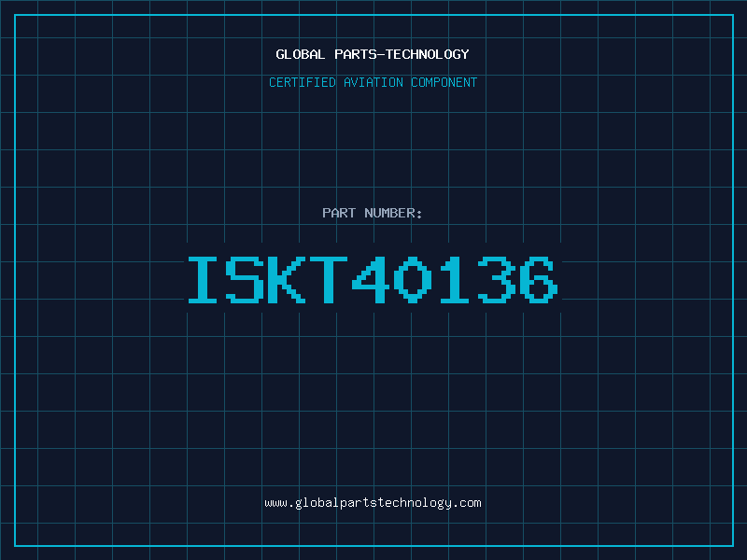Click the GLOBAL PARTS-TECHNOLOGY heading
747x560 pixels.
373,54
